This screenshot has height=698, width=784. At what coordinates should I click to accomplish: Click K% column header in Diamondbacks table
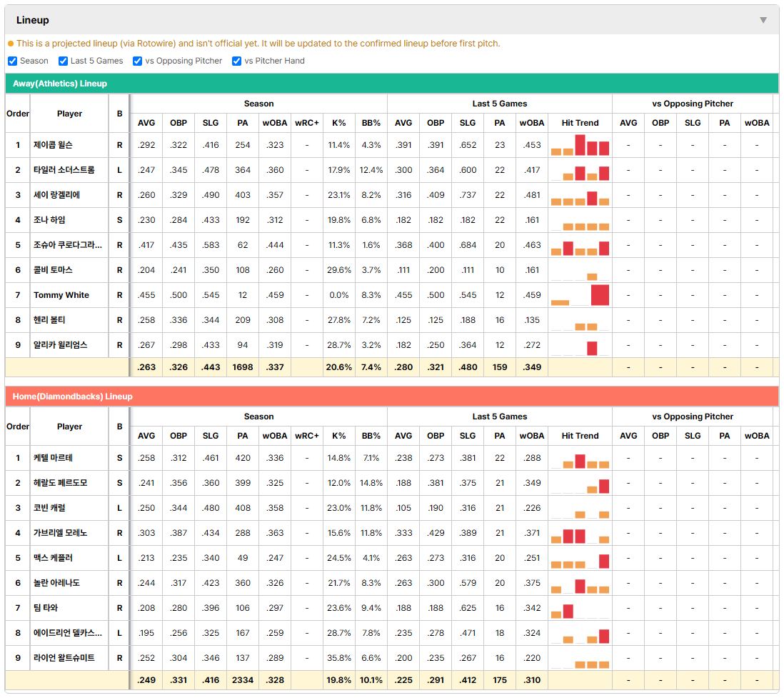point(338,436)
